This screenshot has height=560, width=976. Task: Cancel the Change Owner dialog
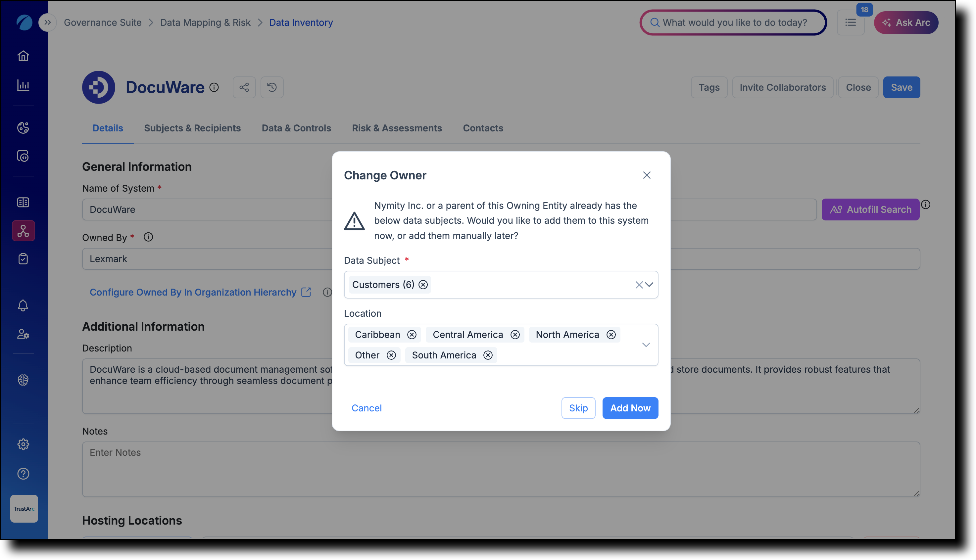pos(366,408)
